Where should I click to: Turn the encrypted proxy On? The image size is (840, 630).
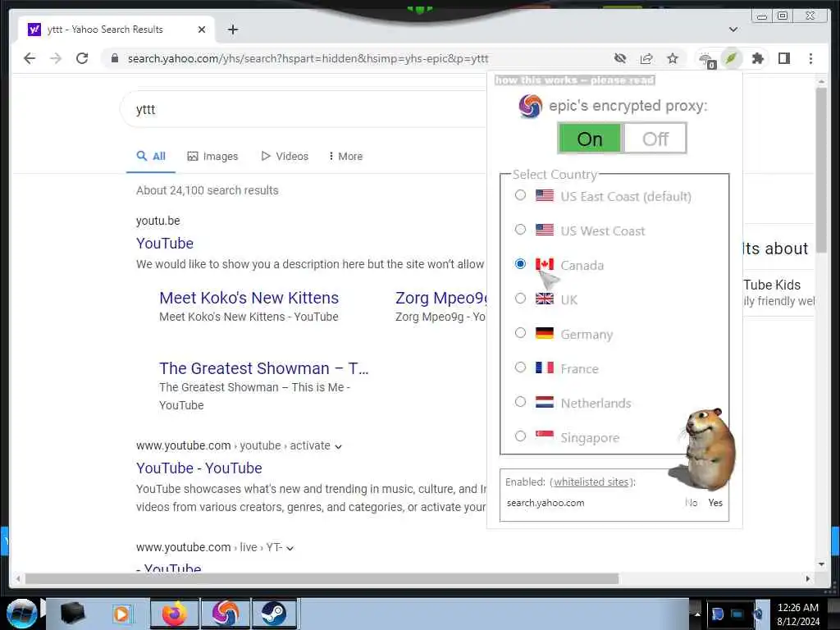[x=589, y=138]
